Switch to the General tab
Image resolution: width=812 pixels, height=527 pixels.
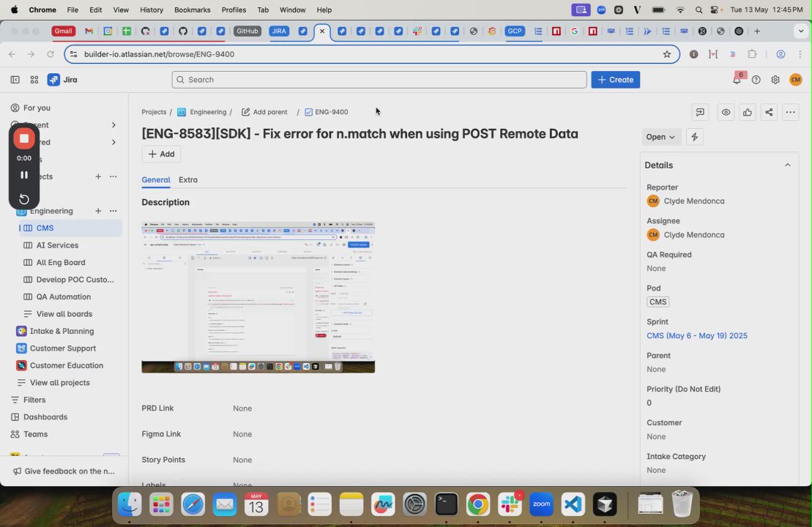click(156, 179)
